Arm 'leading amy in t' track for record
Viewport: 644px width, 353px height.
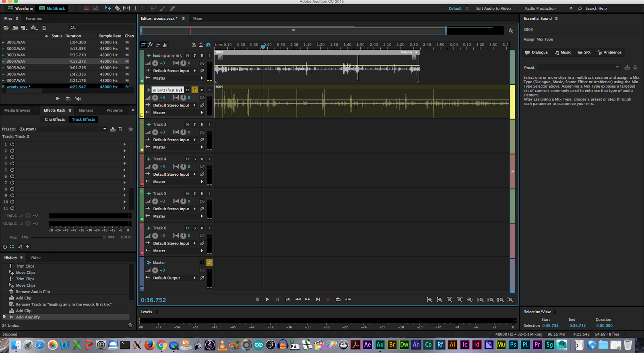click(x=202, y=55)
